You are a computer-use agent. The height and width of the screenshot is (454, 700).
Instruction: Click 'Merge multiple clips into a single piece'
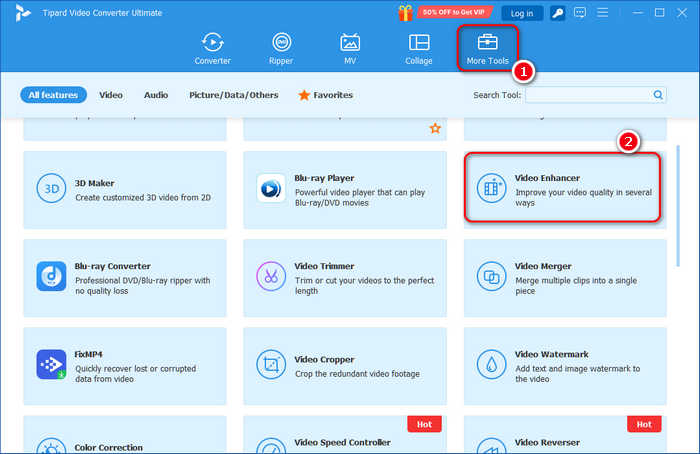point(576,285)
